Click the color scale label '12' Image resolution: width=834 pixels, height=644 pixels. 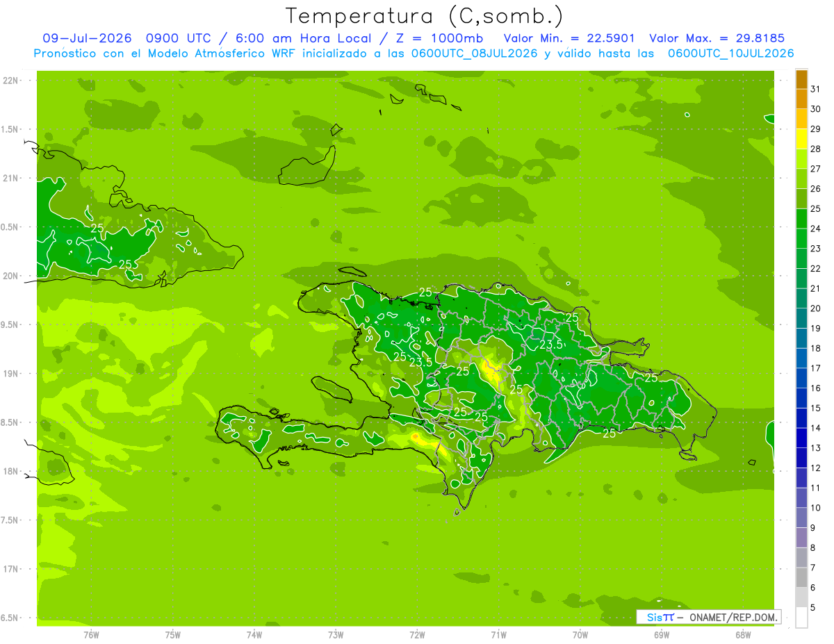[816, 468]
